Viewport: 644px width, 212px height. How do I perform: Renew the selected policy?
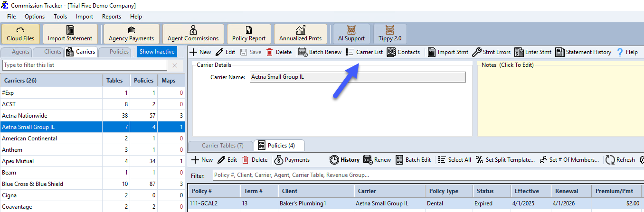point(377,160)
